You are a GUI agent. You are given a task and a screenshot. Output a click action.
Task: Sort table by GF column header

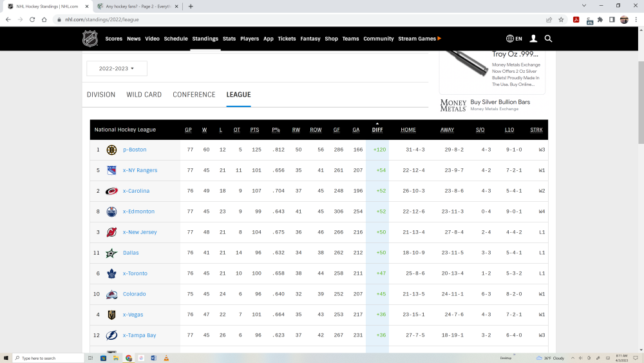(x=336, y=130)
